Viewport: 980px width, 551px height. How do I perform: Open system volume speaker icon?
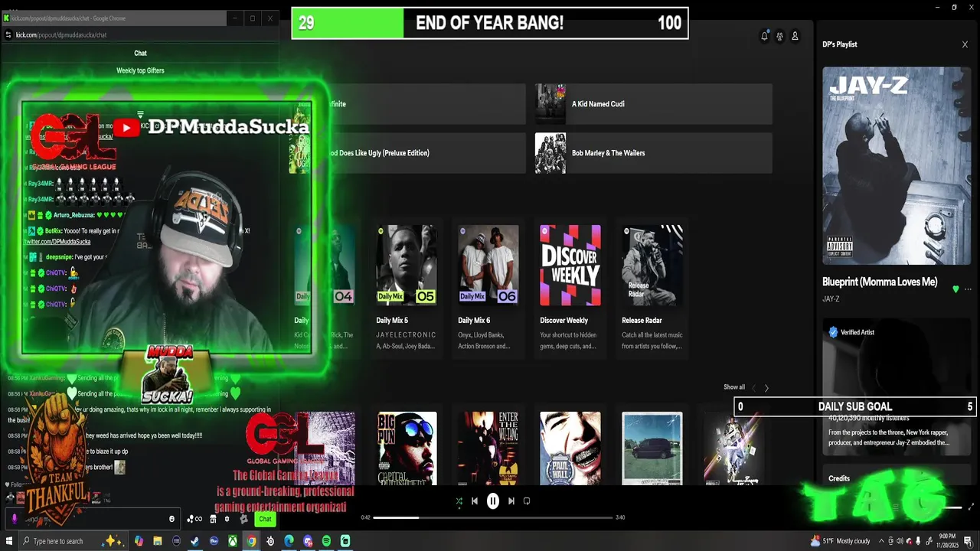(x=900, y=541)
